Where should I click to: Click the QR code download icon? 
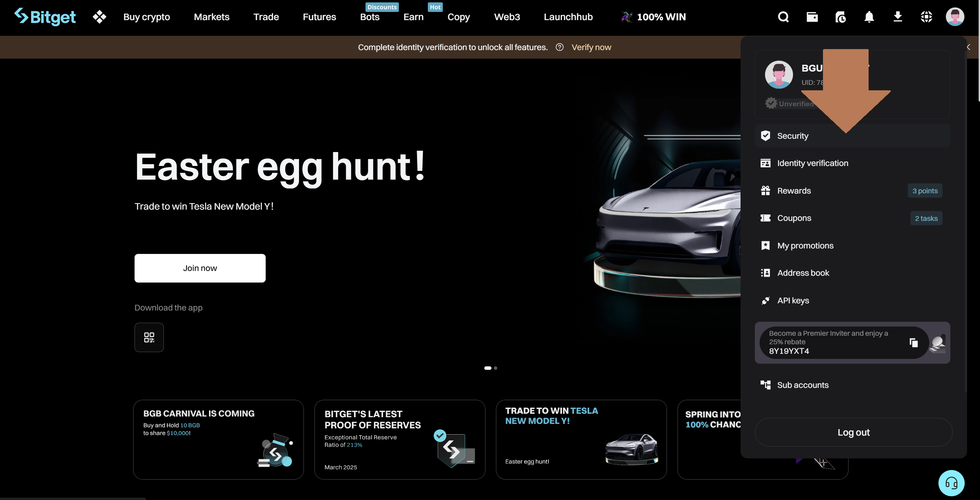click(149, 337)
